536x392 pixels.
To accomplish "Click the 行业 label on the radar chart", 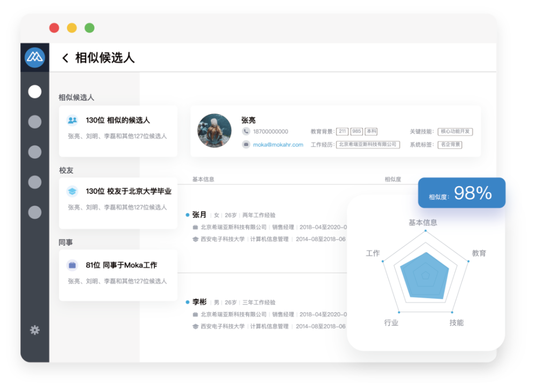I will pos(391,323).
